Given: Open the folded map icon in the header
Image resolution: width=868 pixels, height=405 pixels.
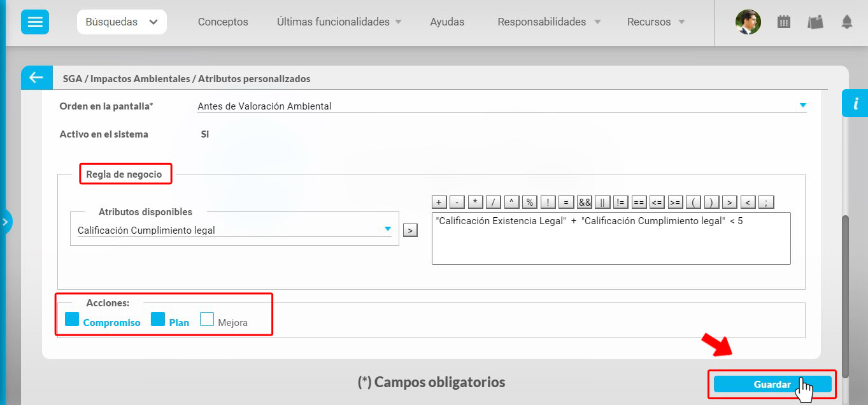Looking at the screenshot, I should (815, 22).
